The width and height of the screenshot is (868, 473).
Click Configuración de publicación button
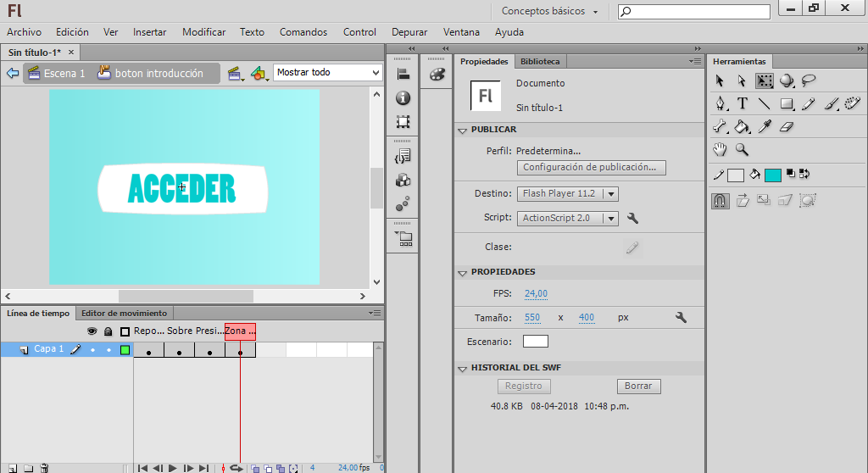(x=590, y=168)
